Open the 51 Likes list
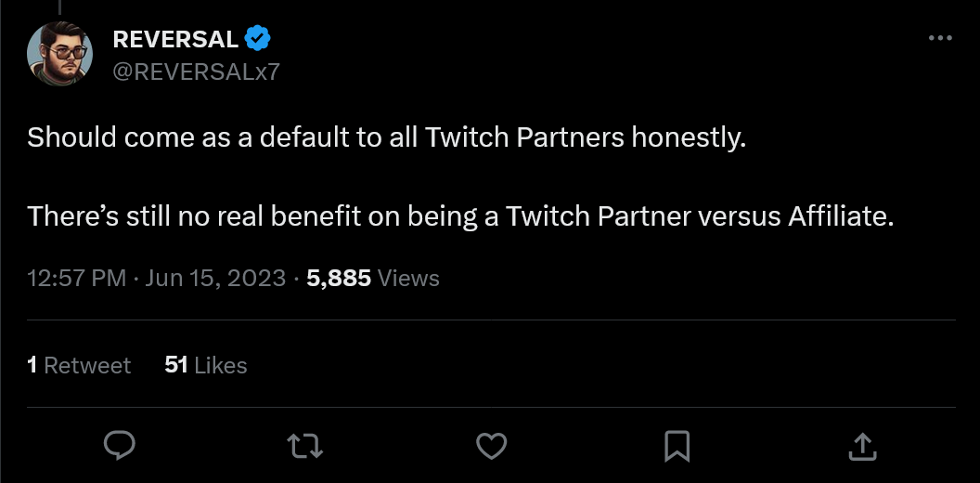Viewport: 980px width, 483px height. [x=205, y=365]
